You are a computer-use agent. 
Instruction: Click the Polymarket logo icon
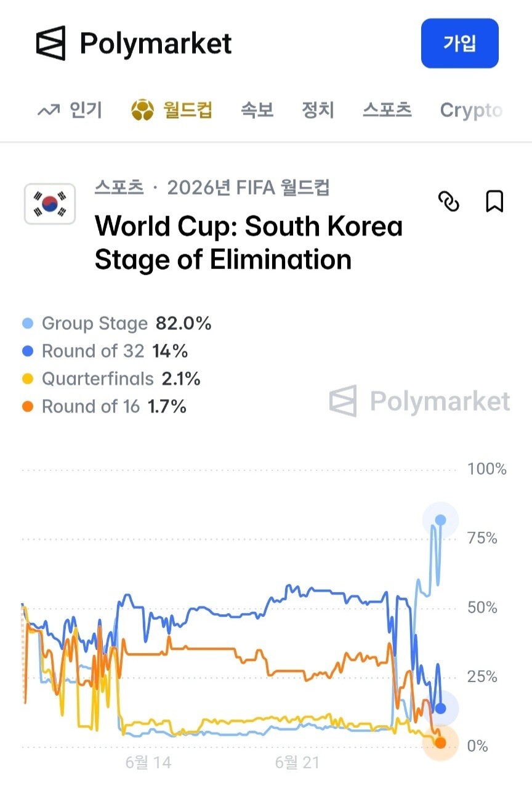click(x=50, y=43)
